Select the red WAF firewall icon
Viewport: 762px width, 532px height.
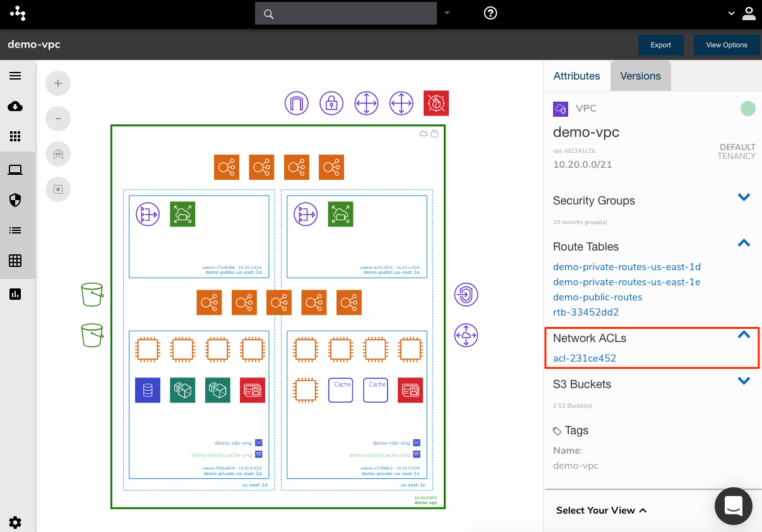(x=436, y=103)
